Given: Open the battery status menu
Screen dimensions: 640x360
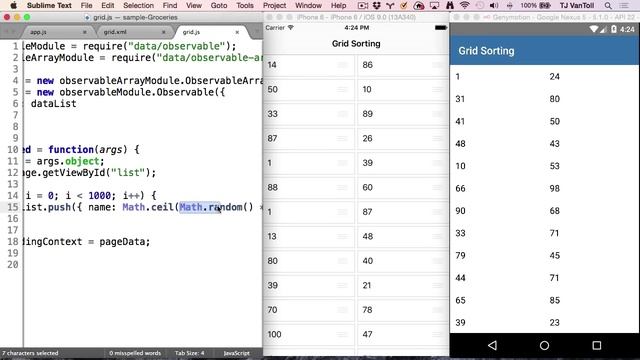Looking at the screenshot, I should pyautogui.click(x=536, y=5).
